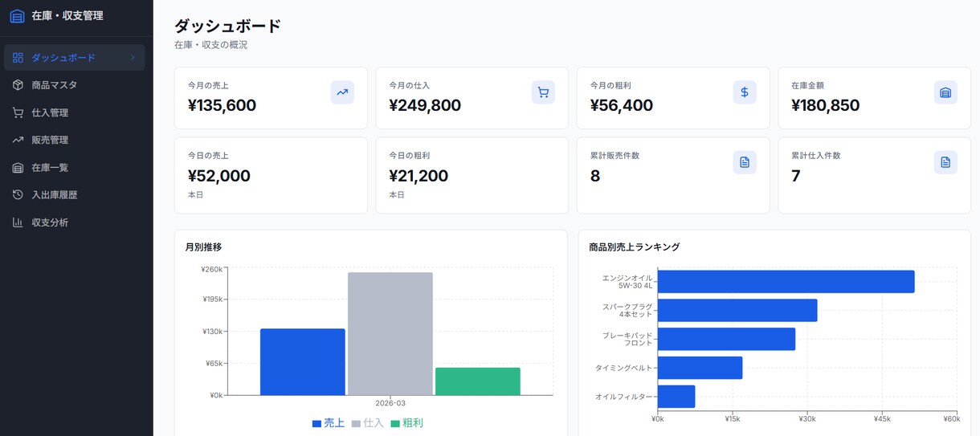The height and width of the screenshot is (436, 980).
Task: Click the warehouse logo icon beside 在庫・収支管理
Action: 18,15
